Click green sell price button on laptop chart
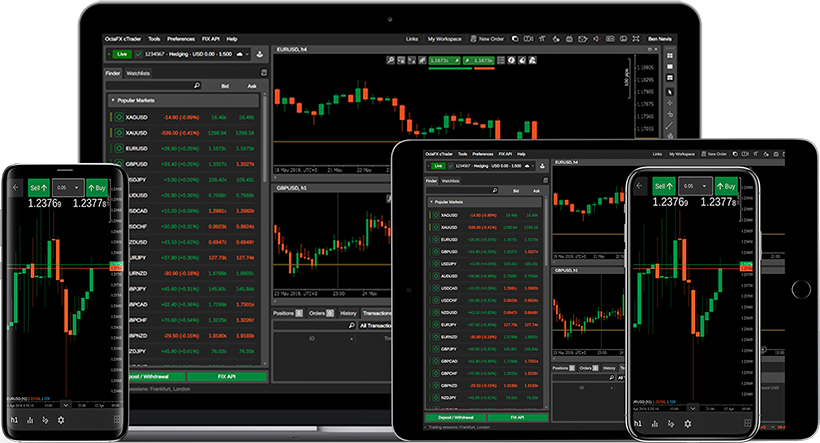Image resolution: width=820 pixels, height=443 pixels. pyautogui.click(x=444, y=61)
